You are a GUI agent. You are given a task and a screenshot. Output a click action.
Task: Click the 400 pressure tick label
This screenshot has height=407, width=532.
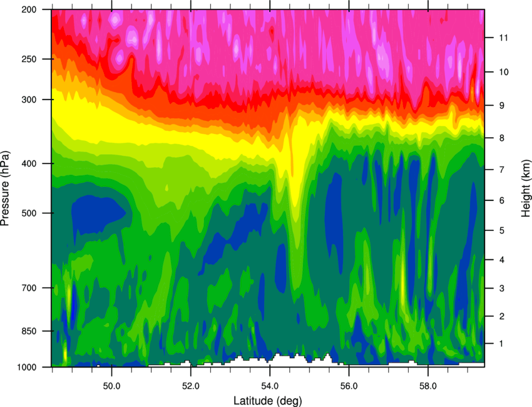point(29,163)
